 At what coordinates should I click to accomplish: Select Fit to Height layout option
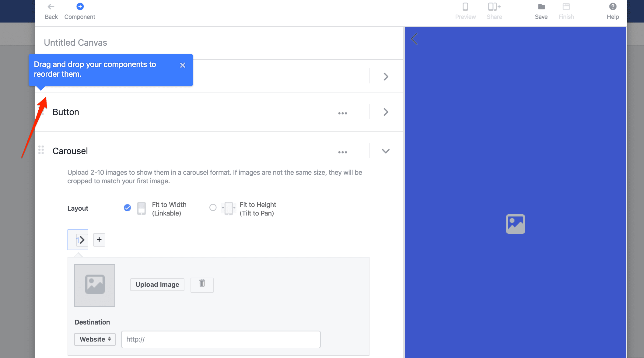[x=213, y=208]
